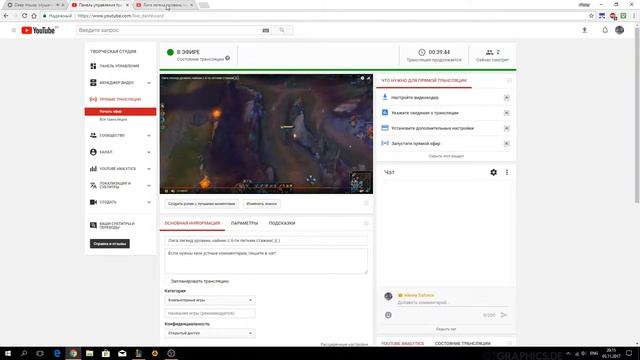
Task: Open the Windows Start menu
Action: pos(8,353)
